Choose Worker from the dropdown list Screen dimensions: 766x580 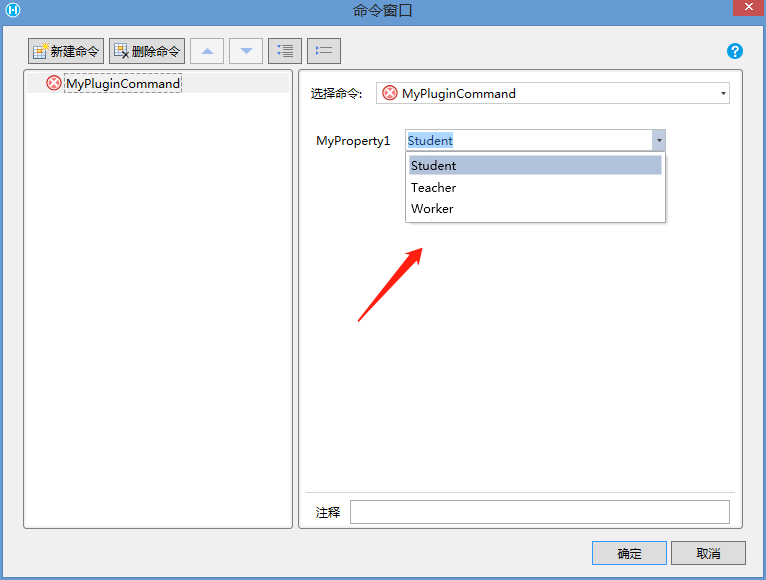pyautogui.click(x=535, y=209)
